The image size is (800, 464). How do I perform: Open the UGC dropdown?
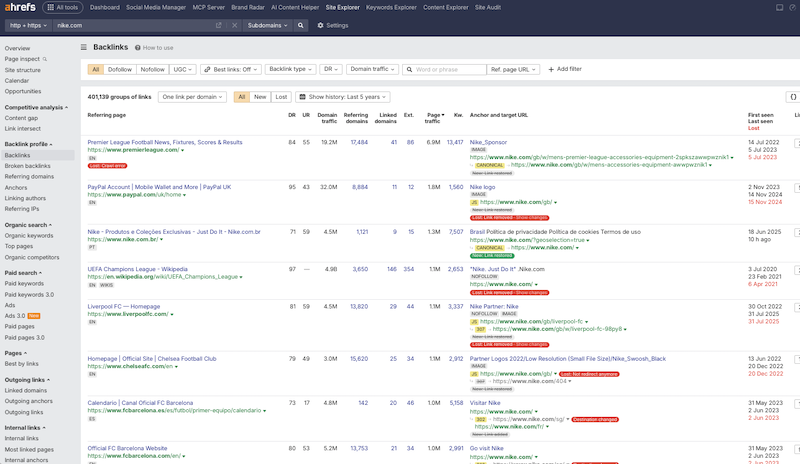pos(183,69)
